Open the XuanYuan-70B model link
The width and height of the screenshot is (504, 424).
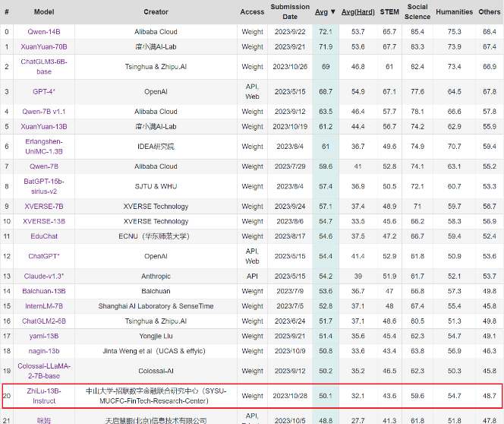click(43, 46)
